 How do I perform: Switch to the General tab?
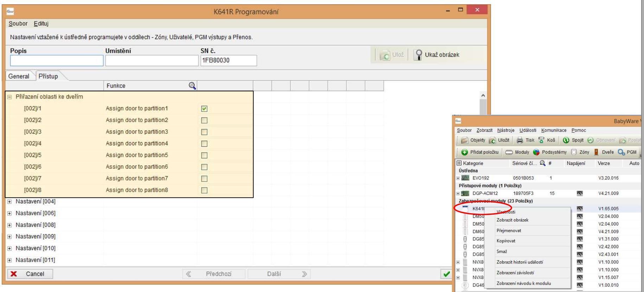point(19,76)
